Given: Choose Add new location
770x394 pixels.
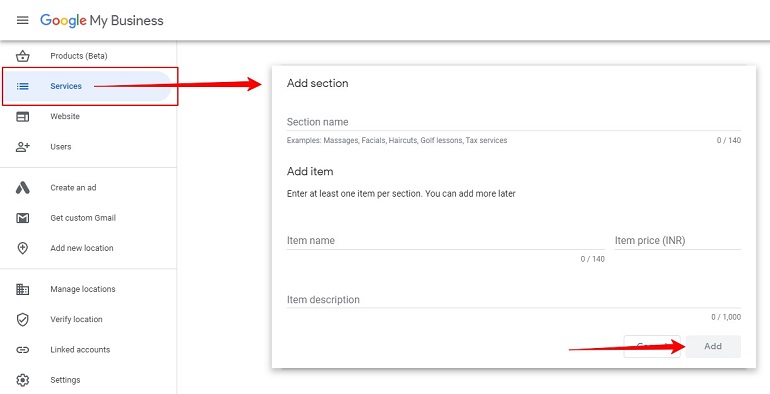Looking at the screenshot, I should coord(82,248).
